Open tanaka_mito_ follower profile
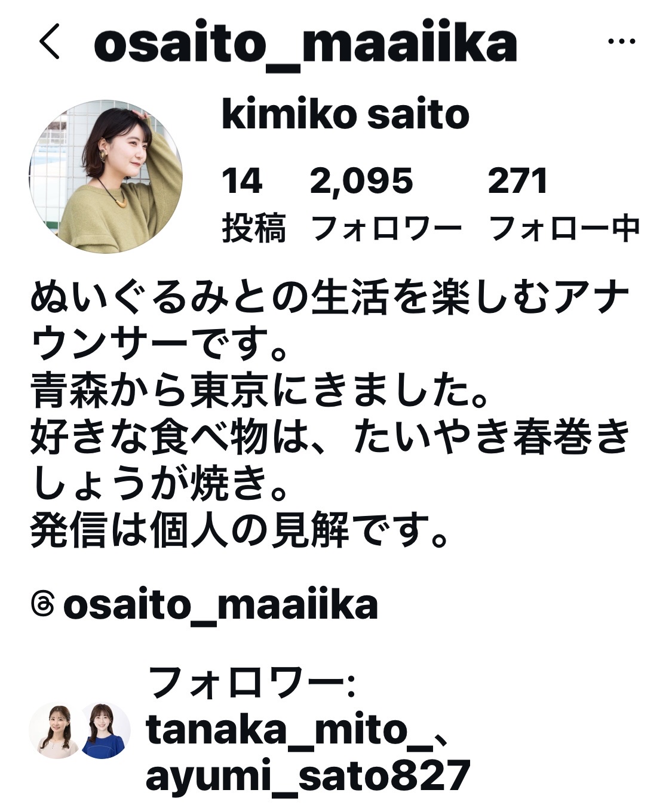672x805 pixels. click(289, 730)
